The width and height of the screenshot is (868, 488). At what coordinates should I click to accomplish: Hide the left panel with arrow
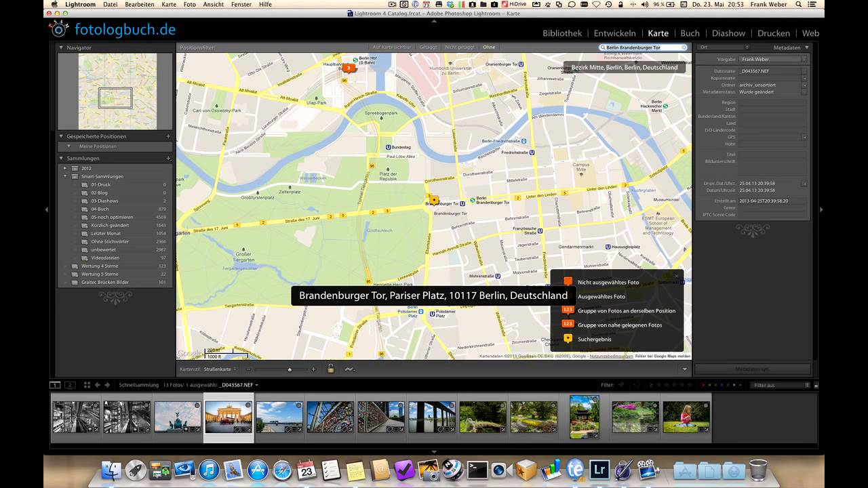point(46,209)
